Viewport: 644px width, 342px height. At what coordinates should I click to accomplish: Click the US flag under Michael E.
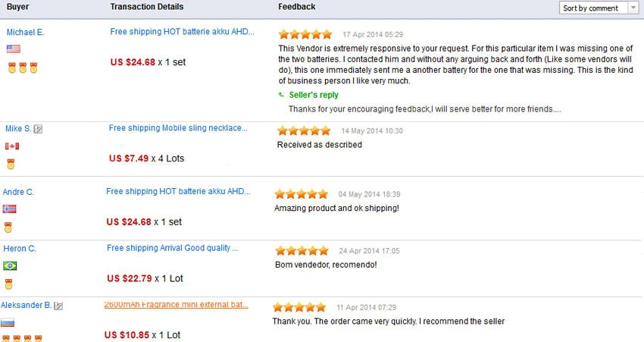(x=14, y=49)
